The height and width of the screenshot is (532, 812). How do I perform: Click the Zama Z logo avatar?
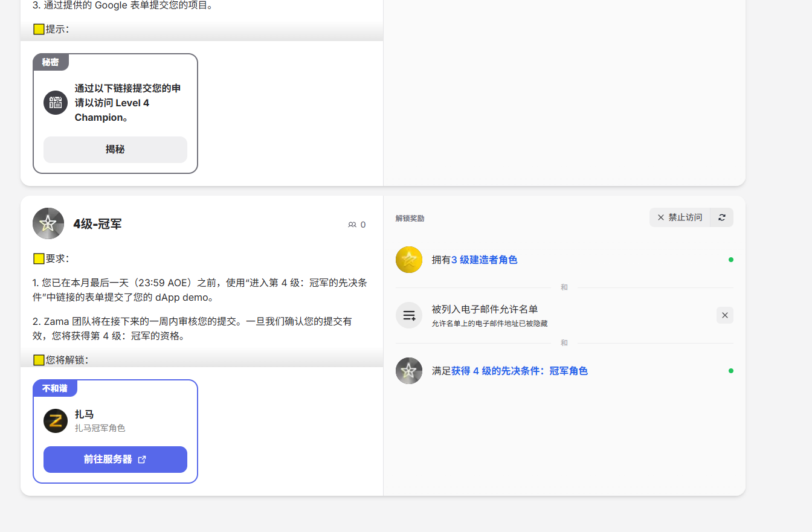point(56,421)
